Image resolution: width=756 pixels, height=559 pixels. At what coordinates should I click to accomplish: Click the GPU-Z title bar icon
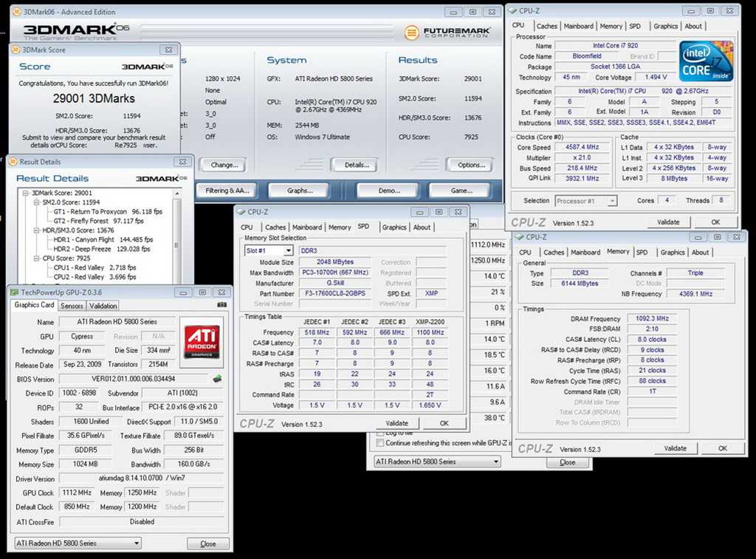coord(15,292)
